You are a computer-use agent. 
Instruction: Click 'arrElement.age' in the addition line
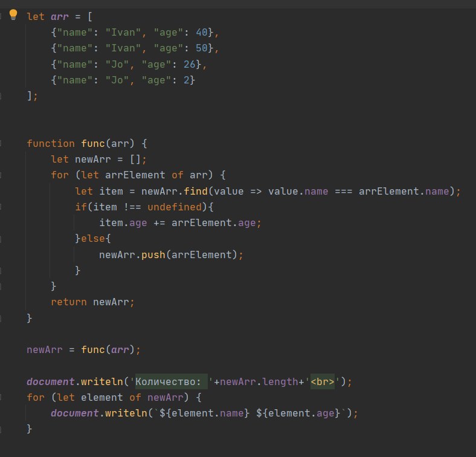click(x=214, y=222)
